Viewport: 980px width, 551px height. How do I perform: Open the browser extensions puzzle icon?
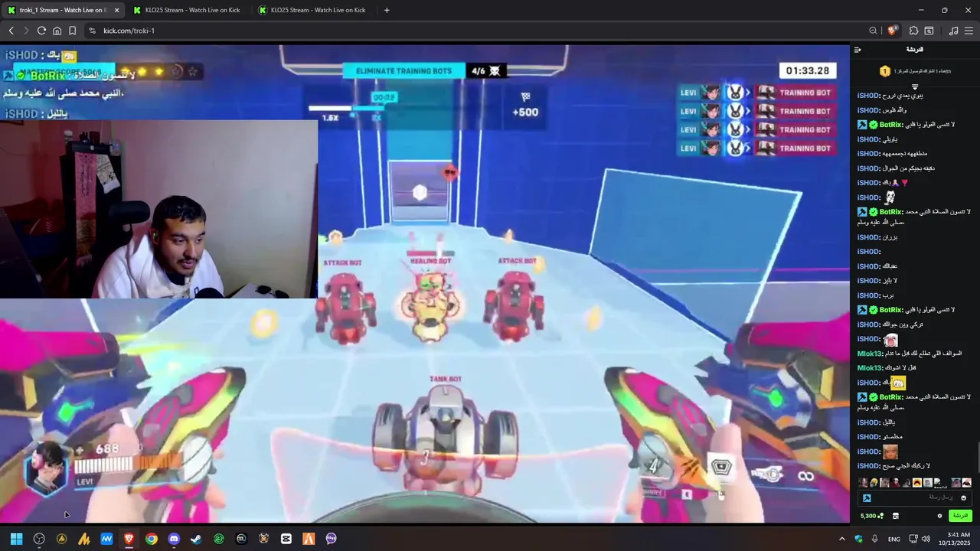pos(913,31)
